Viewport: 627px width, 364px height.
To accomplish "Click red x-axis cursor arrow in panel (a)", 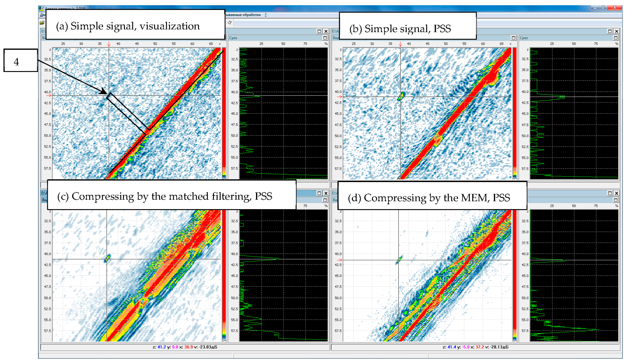I will (x=109, y=44).
